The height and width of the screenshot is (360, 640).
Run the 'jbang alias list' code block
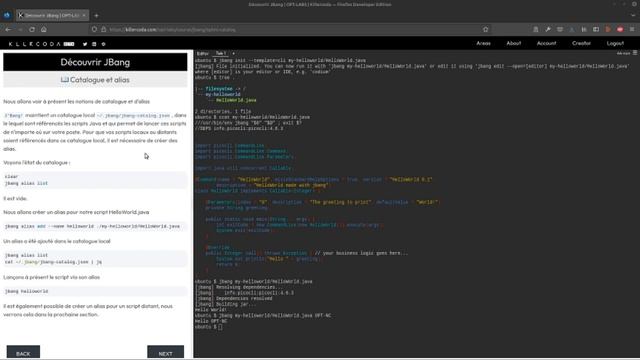pos(95,180)
